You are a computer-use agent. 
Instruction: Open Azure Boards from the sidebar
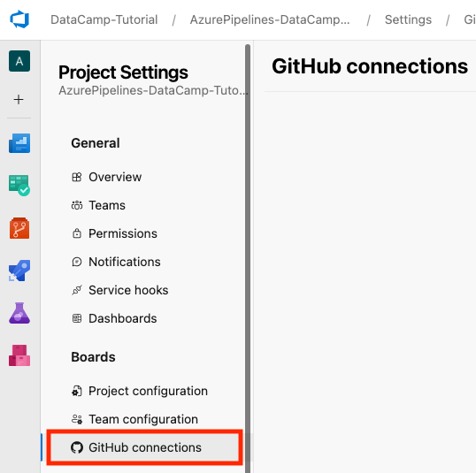pos(19,185)
